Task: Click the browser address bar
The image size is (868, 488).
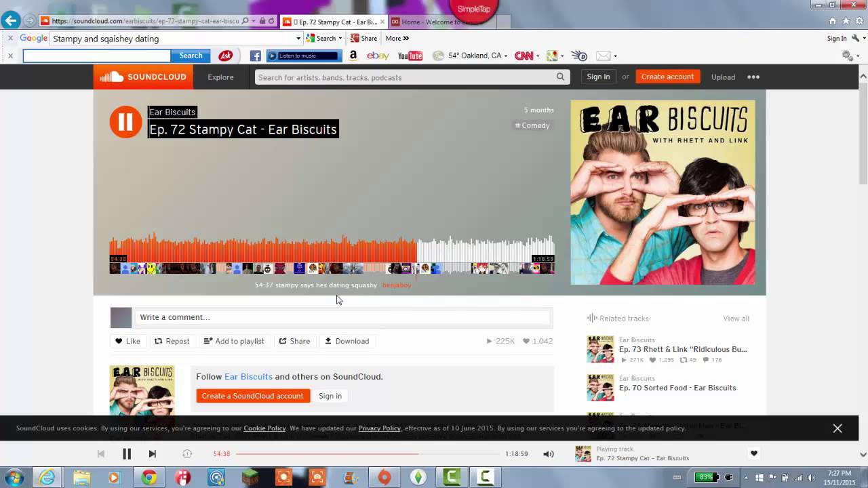Action: click(145, 21)
